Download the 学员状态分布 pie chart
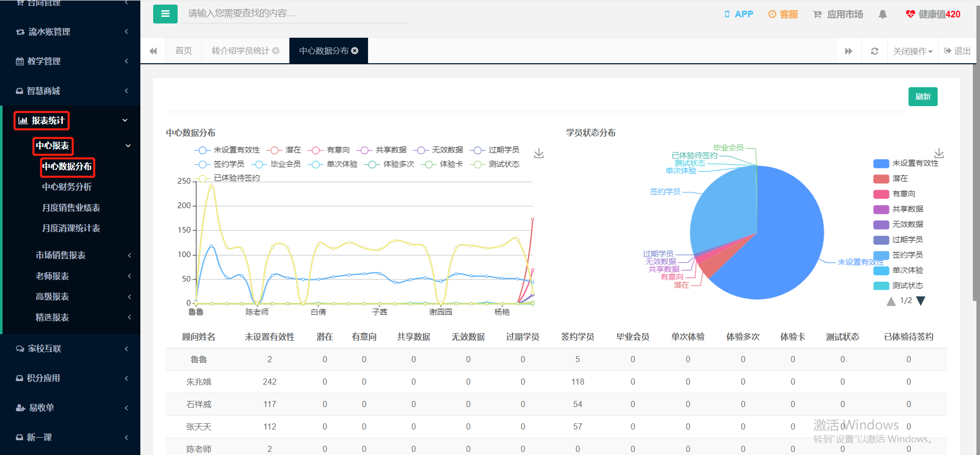This screenshot has height=455, width=980. [939, 154]
